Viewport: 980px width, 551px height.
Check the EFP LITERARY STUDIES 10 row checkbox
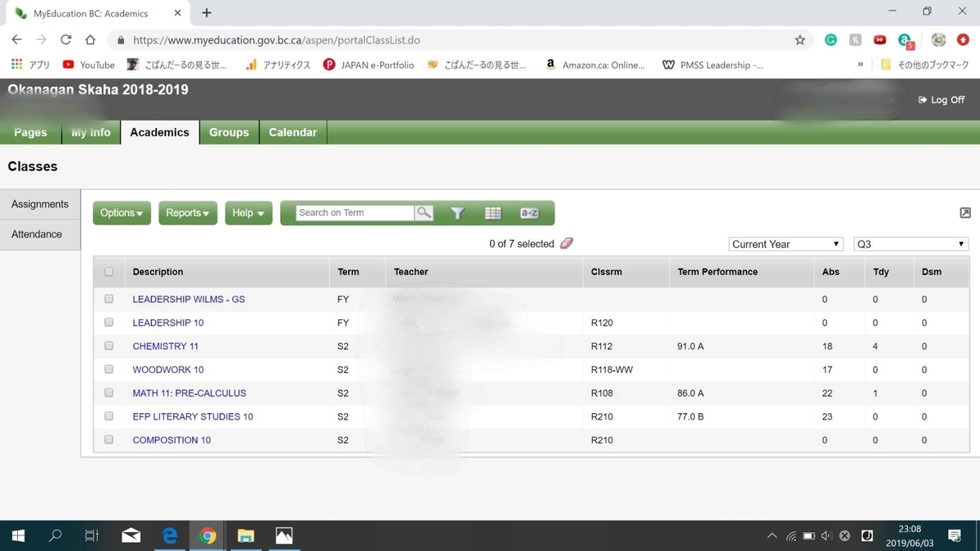tap(109, 416)
